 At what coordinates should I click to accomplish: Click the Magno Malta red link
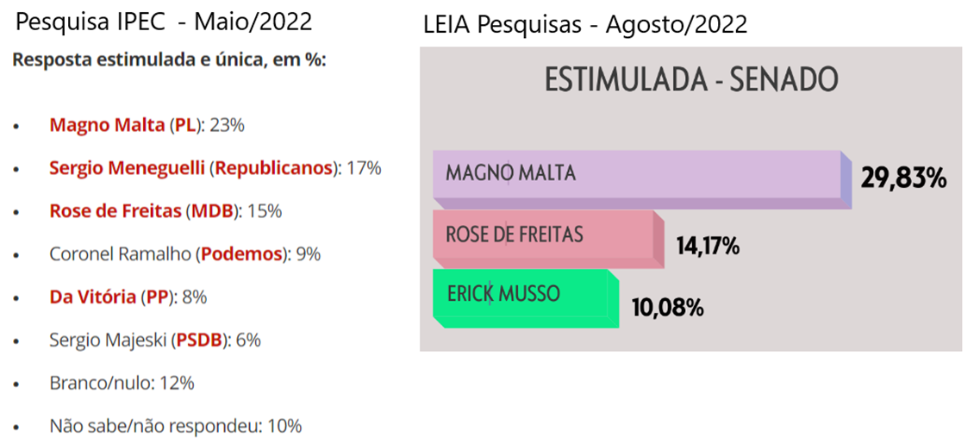[108, 125]
